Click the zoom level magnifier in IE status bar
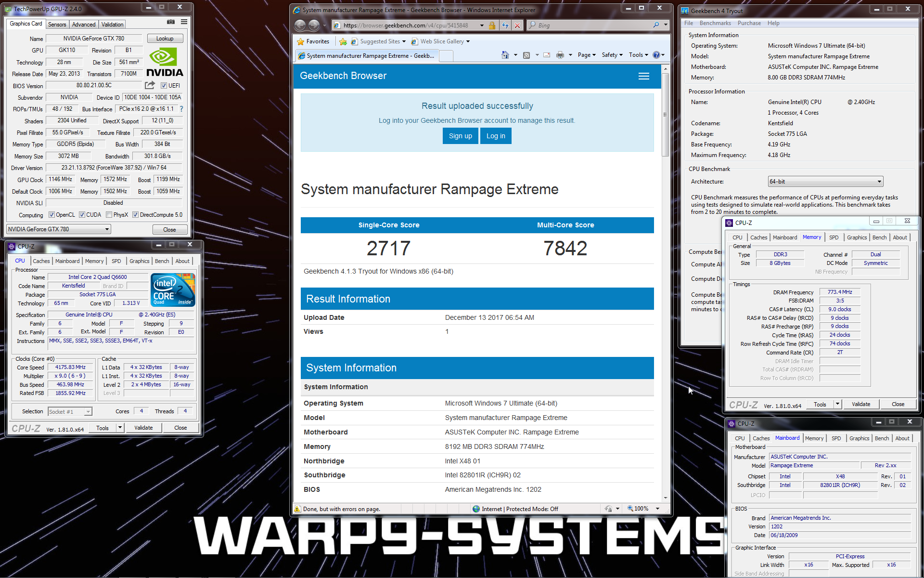The width and height of the screenshot is (924, 578). [x=630, y=509]
